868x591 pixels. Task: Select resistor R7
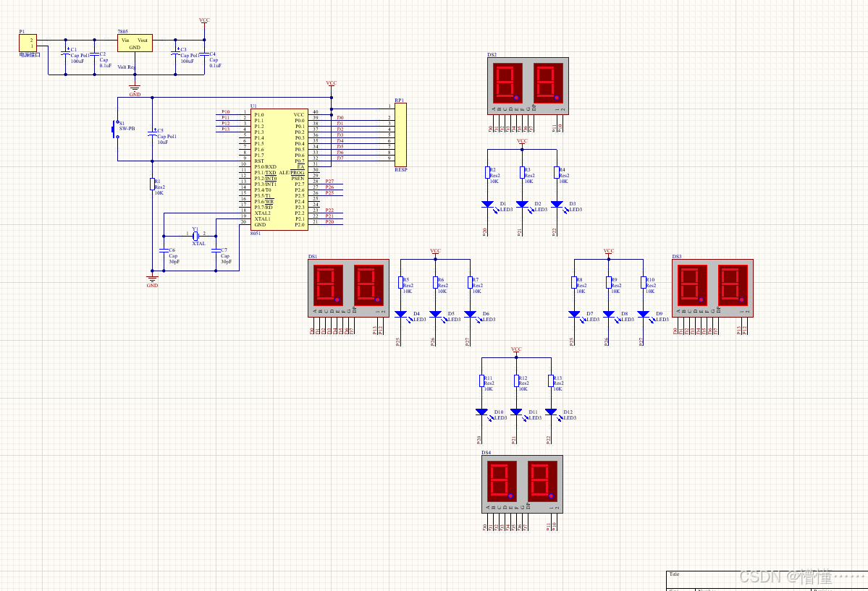[470, 283]
